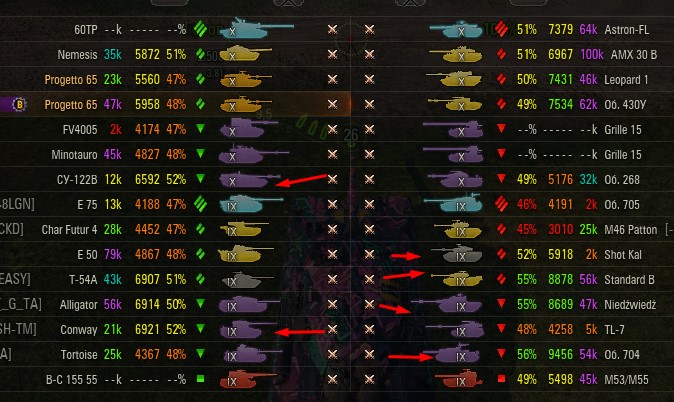Select the AMX 30 B player entry
674x402 pixels.
click(634, 55)
